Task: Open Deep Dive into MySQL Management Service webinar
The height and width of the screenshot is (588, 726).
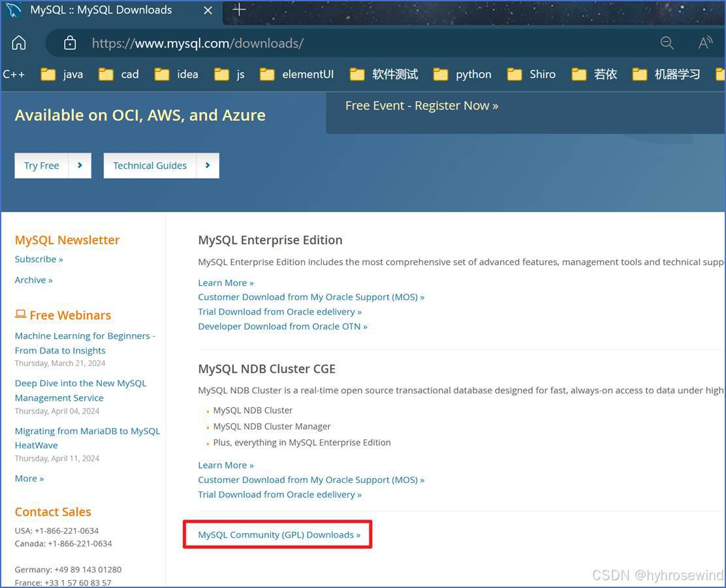Action: (x=80, y=390)
